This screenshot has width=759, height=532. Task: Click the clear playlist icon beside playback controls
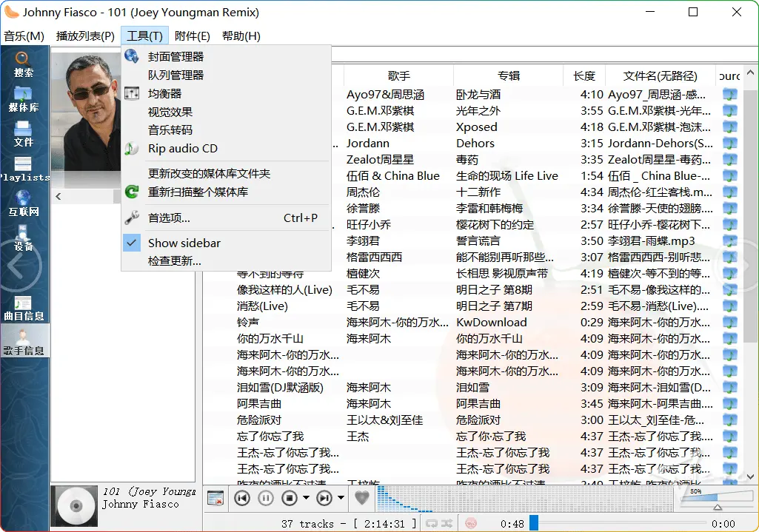(x=215, y=498)
